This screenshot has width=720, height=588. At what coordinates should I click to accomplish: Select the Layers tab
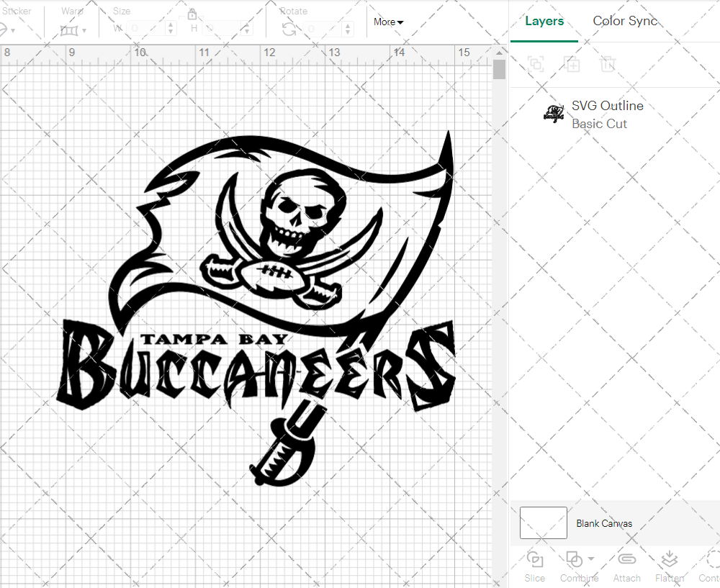click(544, 21)
